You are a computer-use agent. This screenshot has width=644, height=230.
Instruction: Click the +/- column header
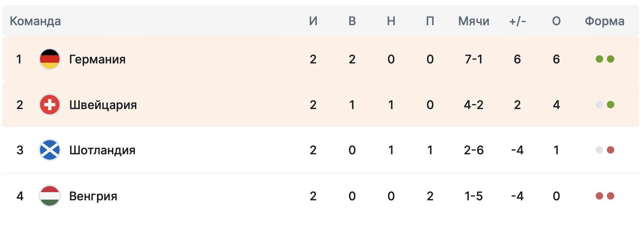pyautogui.click(x=517, y=21)
